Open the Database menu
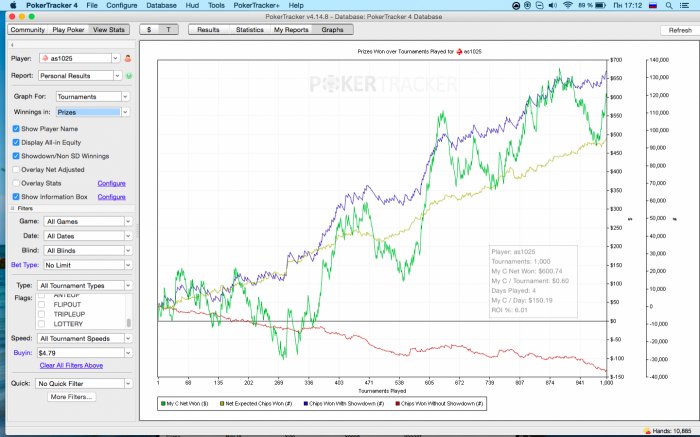Viewport: 700px width, 437px height. [161, 5]
